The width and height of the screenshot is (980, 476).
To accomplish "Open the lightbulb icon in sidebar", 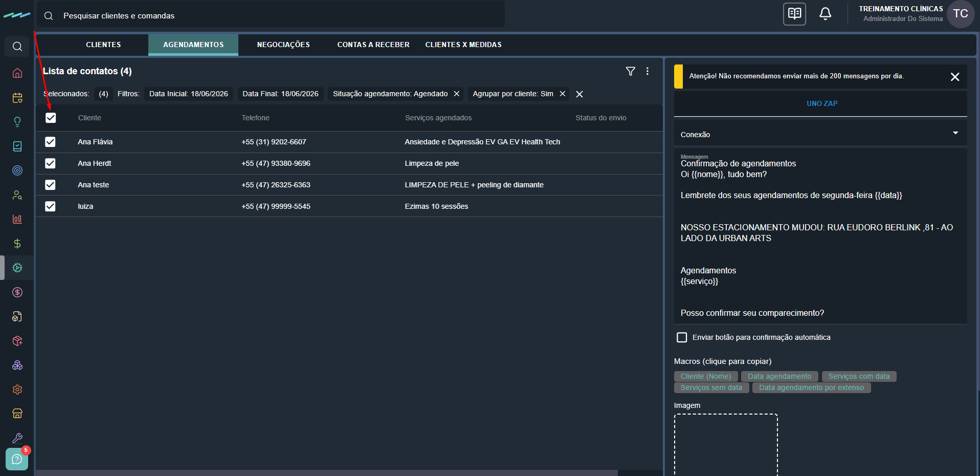I will coord(17,122).
